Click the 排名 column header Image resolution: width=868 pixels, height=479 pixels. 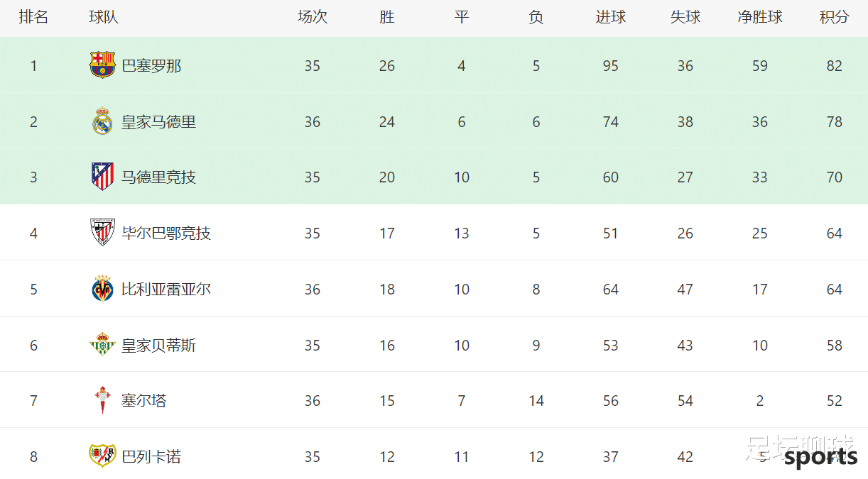33,17
